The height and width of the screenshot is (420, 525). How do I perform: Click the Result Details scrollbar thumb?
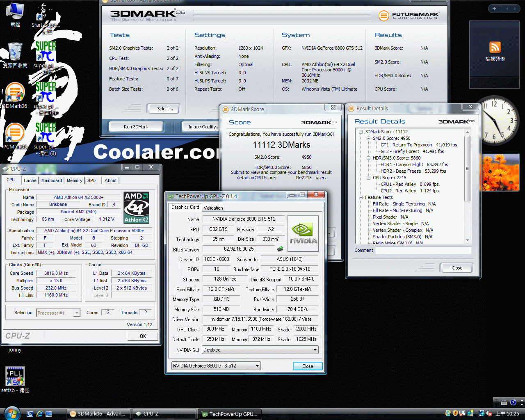point(468,168)
